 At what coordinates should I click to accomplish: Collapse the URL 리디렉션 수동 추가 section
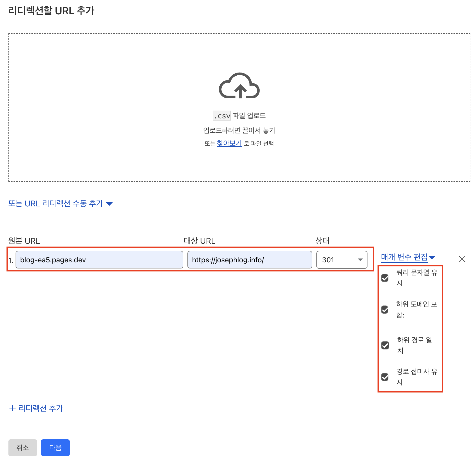(x=60, y=204)
